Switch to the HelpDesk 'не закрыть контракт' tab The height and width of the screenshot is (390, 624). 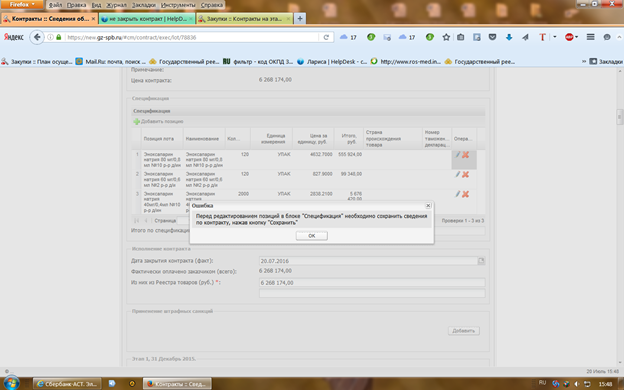[x=146, y=19]
